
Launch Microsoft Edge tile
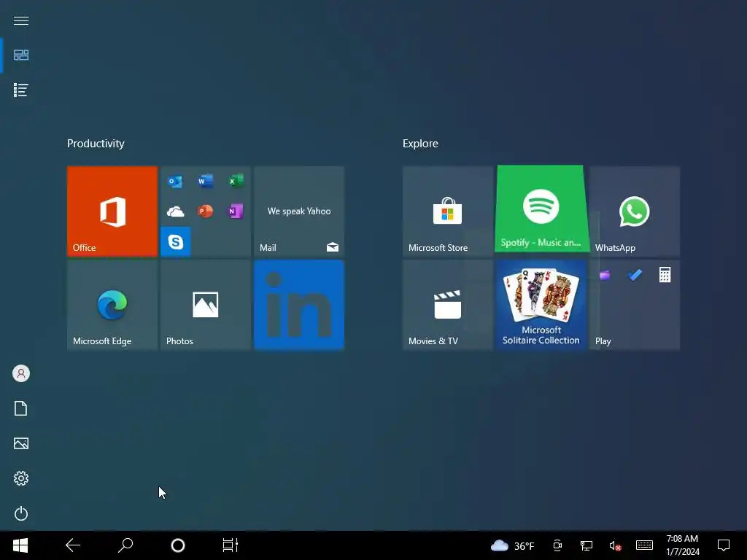point(112,305)
